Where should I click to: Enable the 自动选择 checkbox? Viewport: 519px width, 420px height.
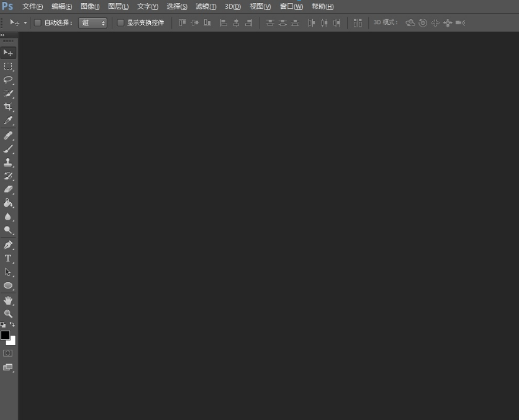(x=38, y=23)
